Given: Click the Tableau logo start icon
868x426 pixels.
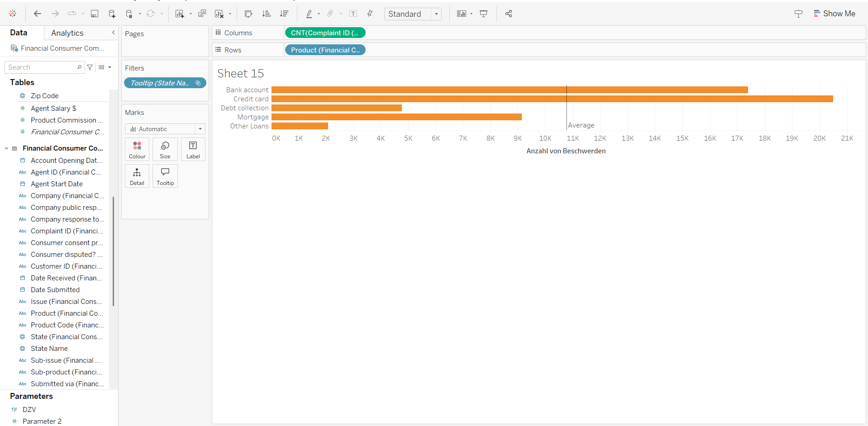Looking at the screenshot, I should (x=13, y=14).
